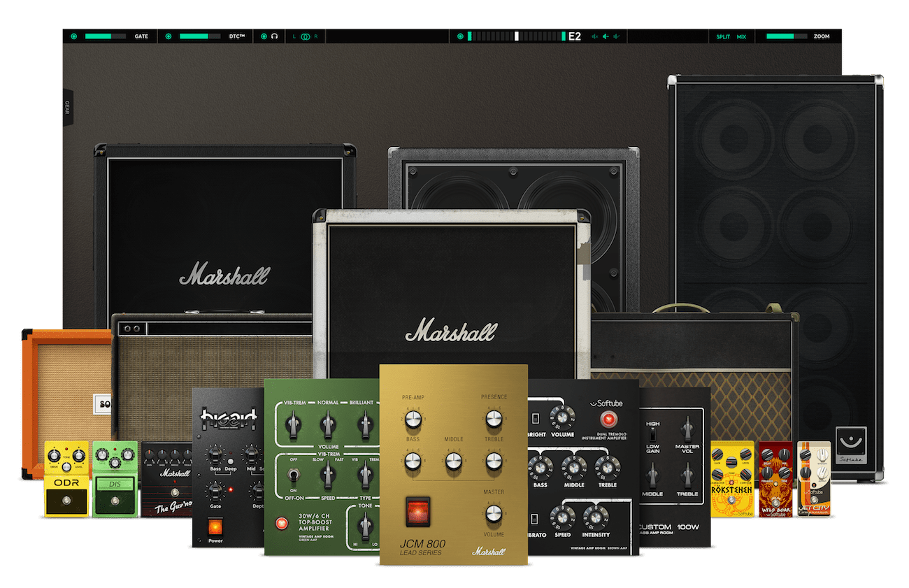
Task: Stomp the DIS pedal footswitch
Action: point(115,501)
